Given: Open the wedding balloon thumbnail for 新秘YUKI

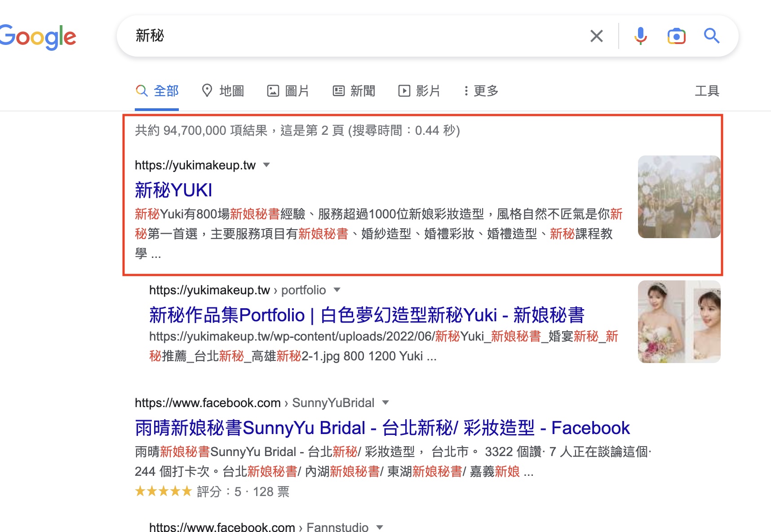Looking at the screenshot, I should pos(679,197).
